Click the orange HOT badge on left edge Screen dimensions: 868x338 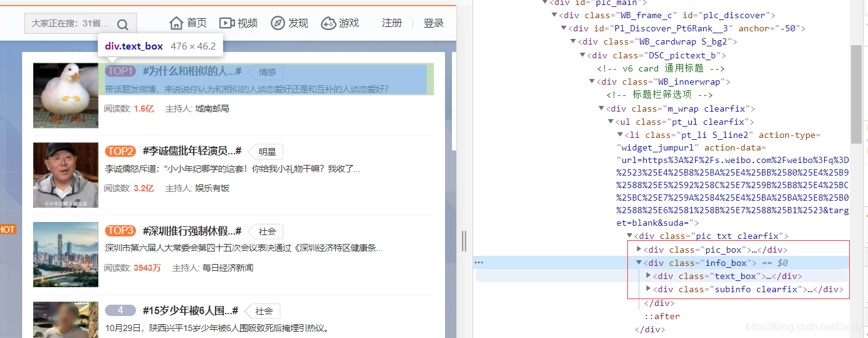pos(8,230)
